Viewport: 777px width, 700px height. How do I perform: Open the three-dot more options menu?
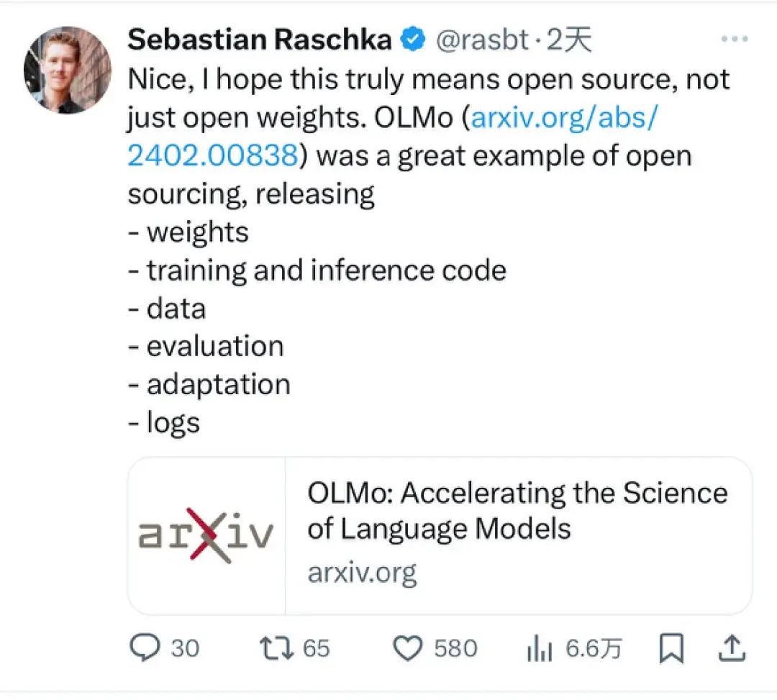point(735,39)
